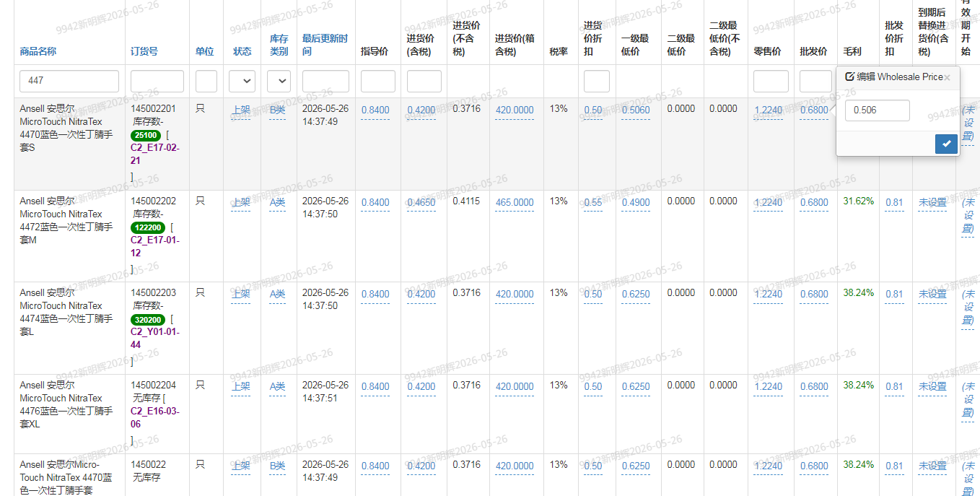The height and width of the screenshot is (496, 980).
Task: Sort by 库存类别 column header
Action: click(x=279, y=45)
